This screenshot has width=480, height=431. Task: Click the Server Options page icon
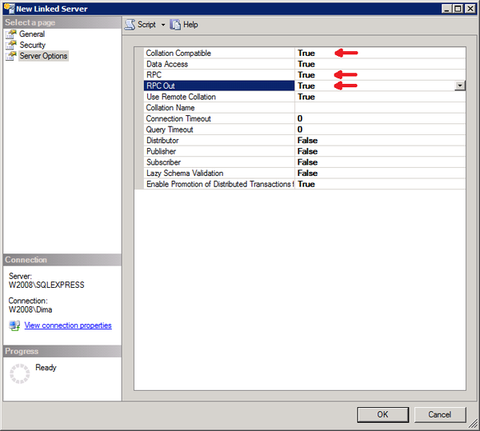point(11,56)
